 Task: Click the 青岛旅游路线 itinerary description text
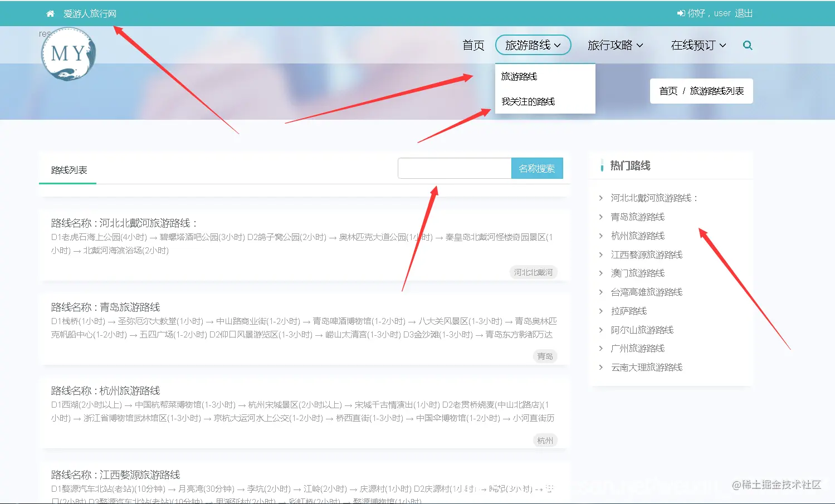pos(304,327)
